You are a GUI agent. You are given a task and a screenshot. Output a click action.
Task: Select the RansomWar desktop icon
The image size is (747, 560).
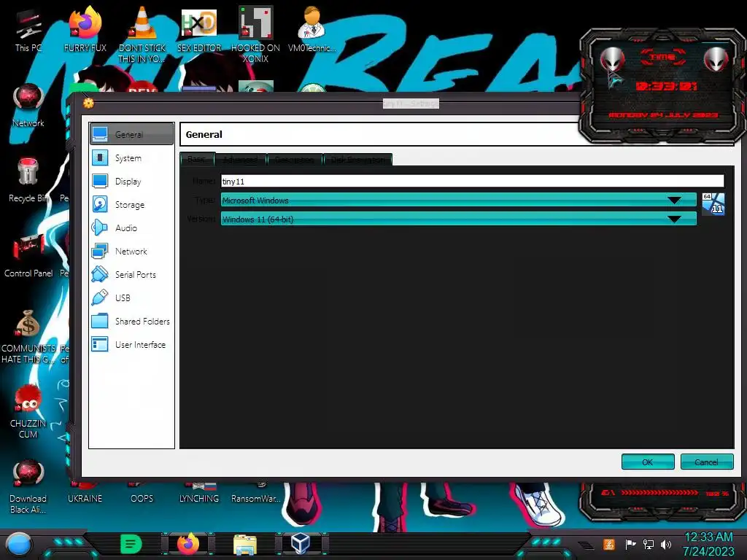pos(255,494)
